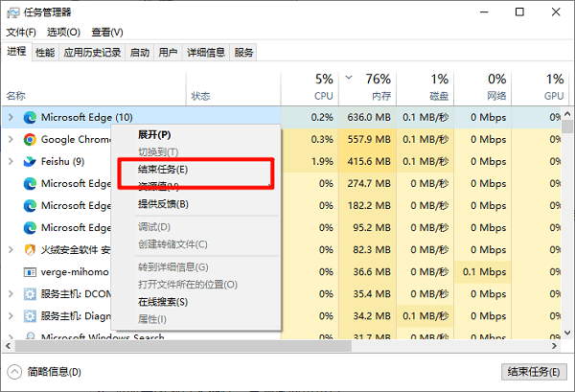Expand the 服务主机: DCOM row
Viewport: 575px width, 392px height.
tap(11, 294)
